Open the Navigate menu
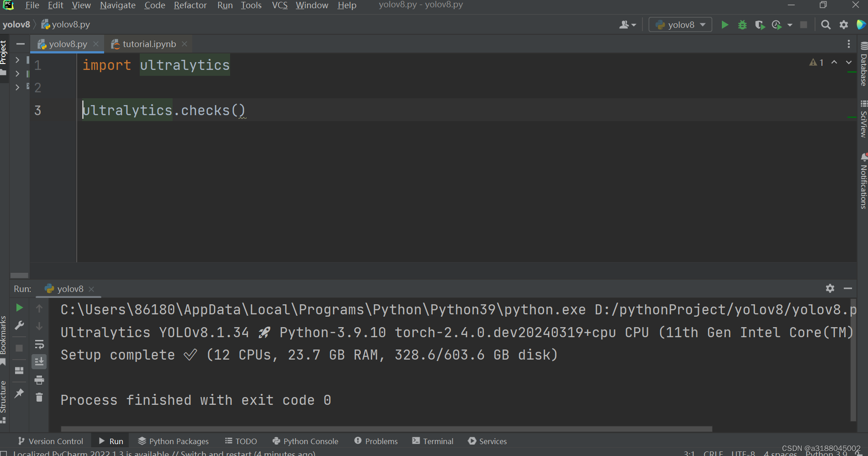The height and width of the screenshot is (456, 868). [118, 5]
